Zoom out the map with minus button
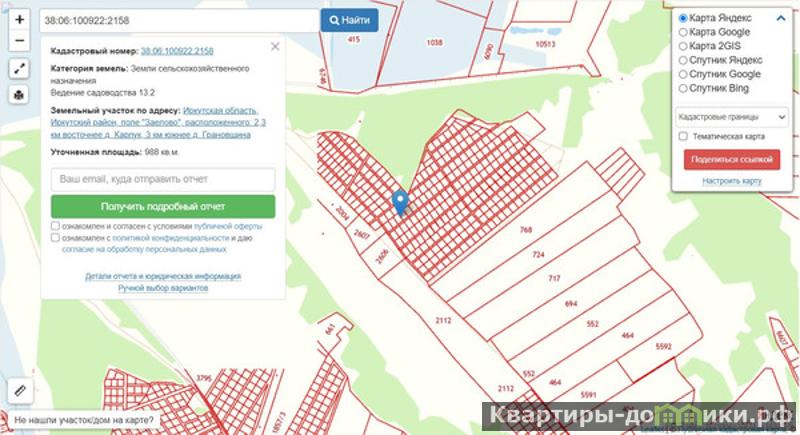The height and width of the screenshot is (435, 800). click(20, 41)
